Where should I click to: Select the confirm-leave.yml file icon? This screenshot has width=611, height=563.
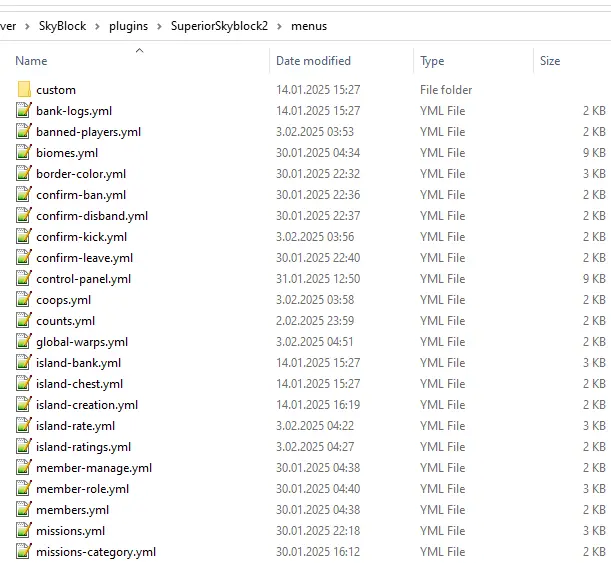pos(24,258)
